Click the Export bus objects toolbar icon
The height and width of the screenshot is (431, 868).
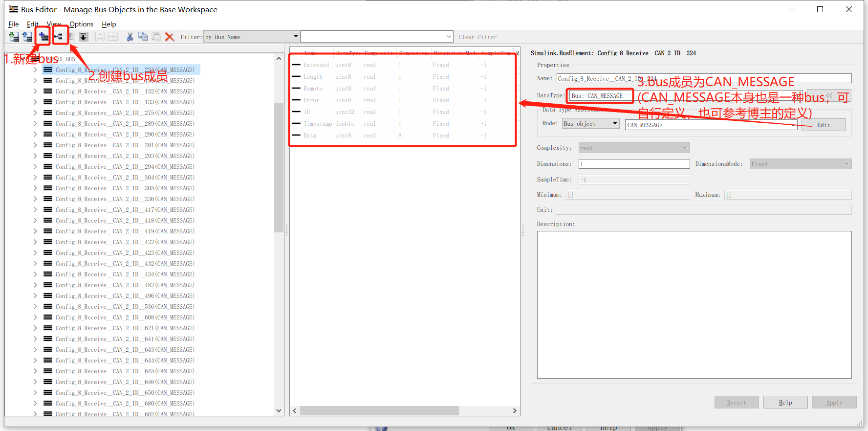point(27,37)
